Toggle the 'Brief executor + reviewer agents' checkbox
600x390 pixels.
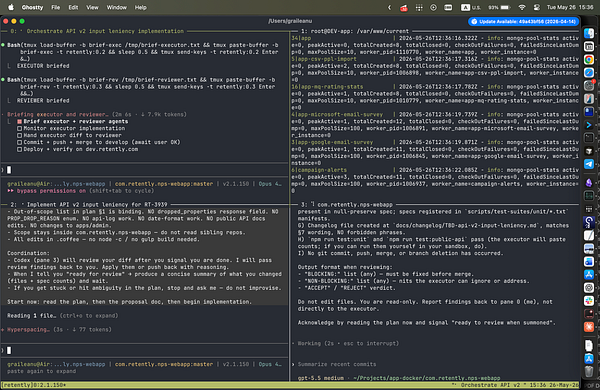coord(19,121)
